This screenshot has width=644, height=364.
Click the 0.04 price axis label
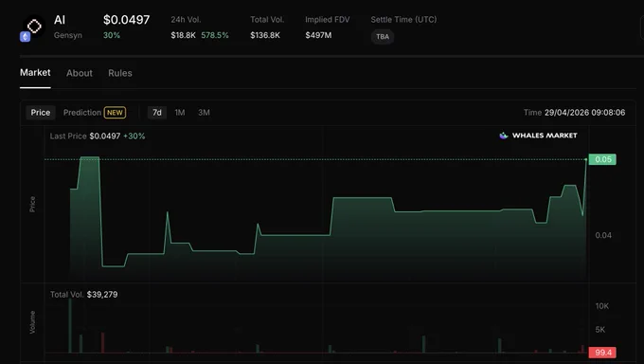click(x=603, y=235)
